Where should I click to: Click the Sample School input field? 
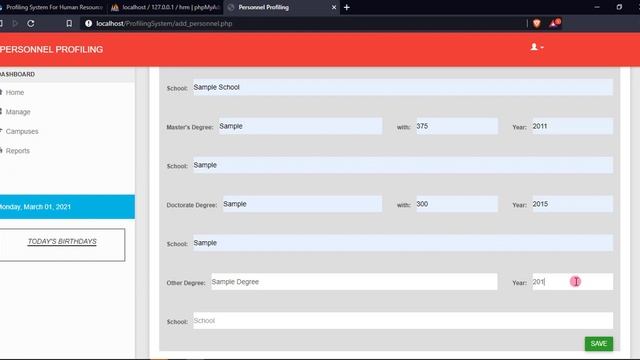pyautogui.click(x=403, y=87)
